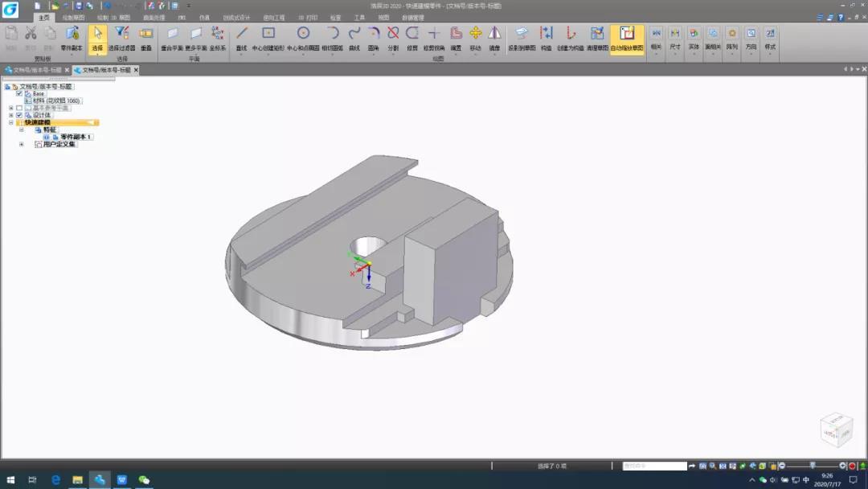Choose the 重合平面 coincident plane tool
The image size is (868, 489).
(x=172, y=39)
